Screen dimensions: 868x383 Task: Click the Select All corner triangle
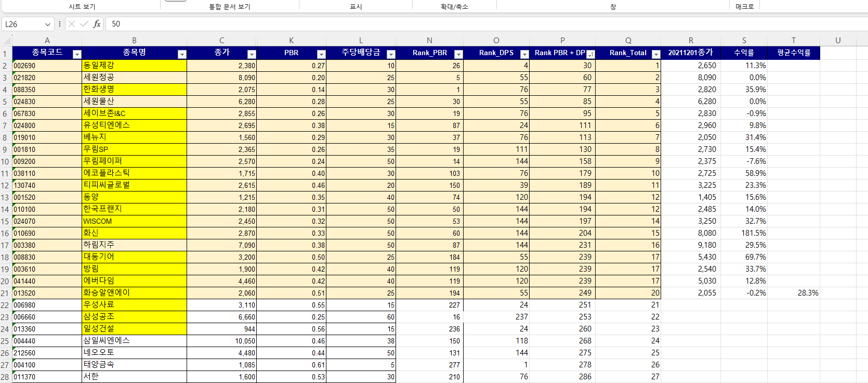pyautogui.click(x=6, y=41)
